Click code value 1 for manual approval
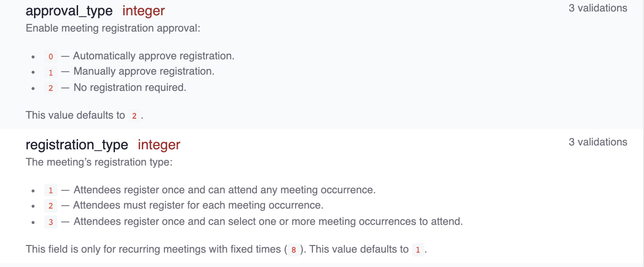Image resolution: width=644 pixels, height=267 pixels. pos(51,72)
